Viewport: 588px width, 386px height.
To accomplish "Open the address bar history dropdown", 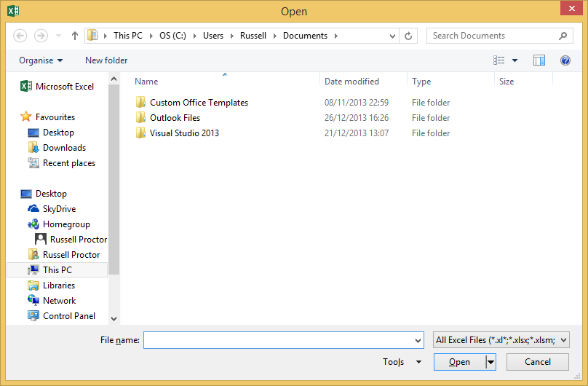I will click(392, 36).
